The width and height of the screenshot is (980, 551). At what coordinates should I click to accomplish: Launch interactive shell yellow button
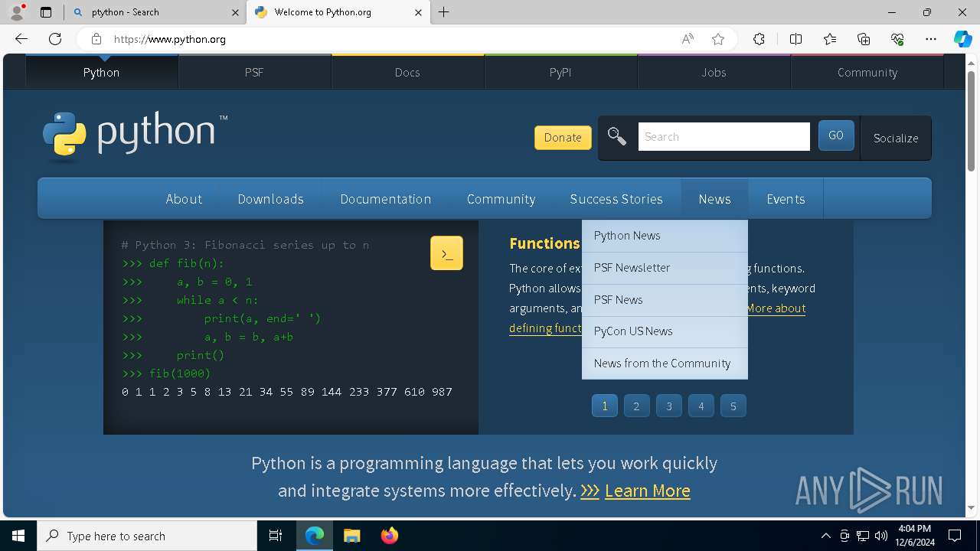446,253
